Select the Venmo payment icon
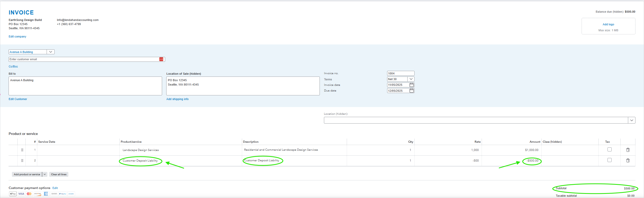The image size is (644, 198). [x=71, y=194]
